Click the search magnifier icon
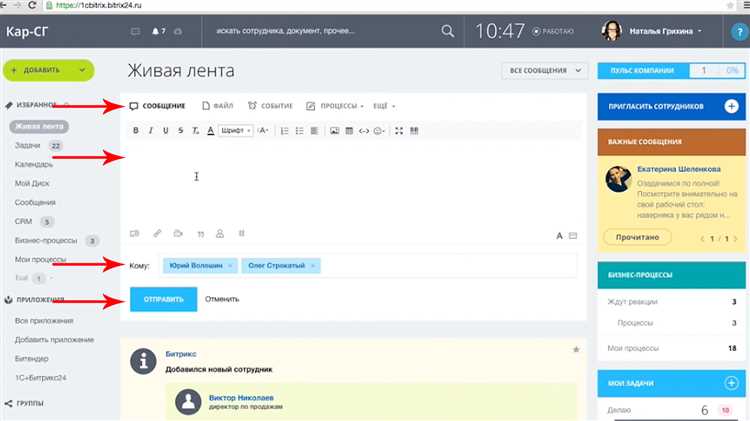Viewport: 750px width, 421px height. tap(448, 31)
